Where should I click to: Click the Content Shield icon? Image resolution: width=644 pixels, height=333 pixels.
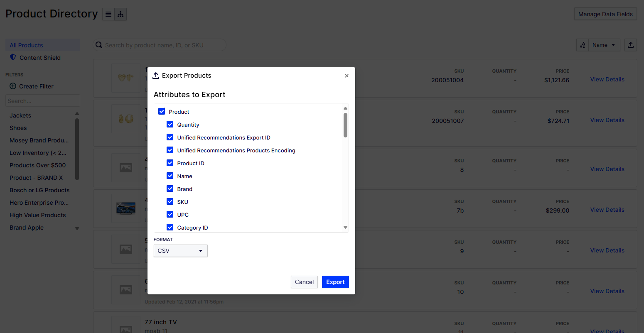click(13, 57)
